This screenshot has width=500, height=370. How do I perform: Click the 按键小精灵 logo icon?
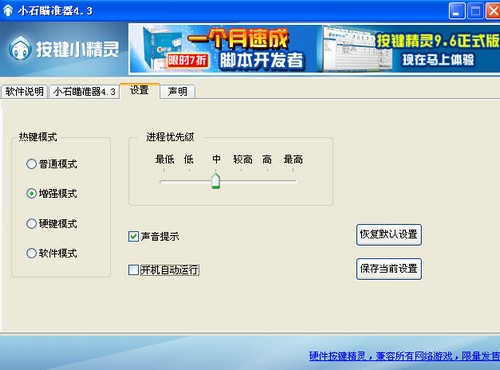(x=21, y=49)
